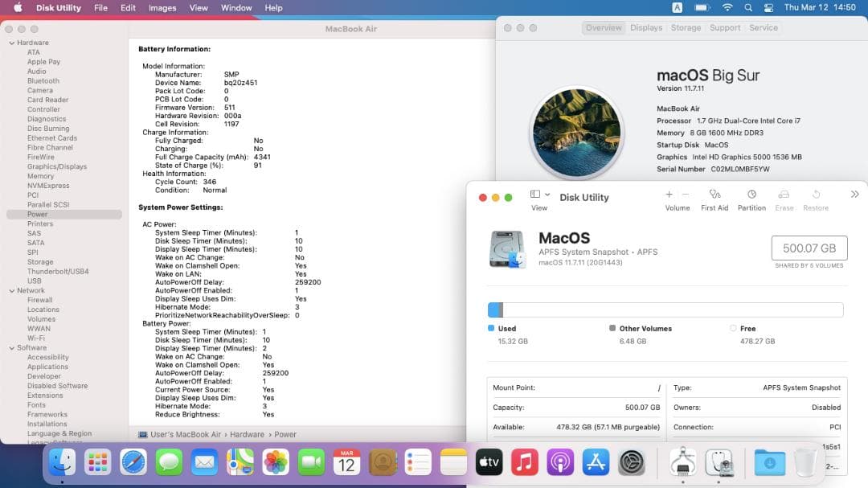Launch Apple TV from dock
868x488 pixels.
(489, 462)
